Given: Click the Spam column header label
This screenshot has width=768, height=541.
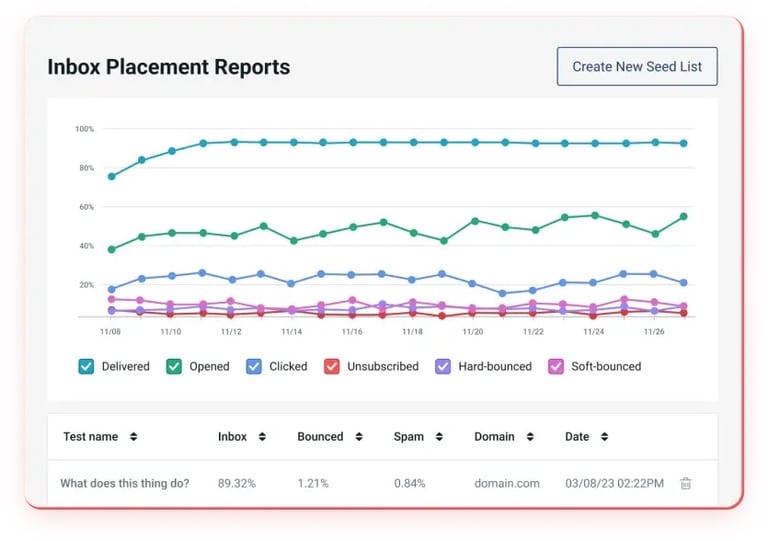Looking at the screenshot, I should coord(408,437).
